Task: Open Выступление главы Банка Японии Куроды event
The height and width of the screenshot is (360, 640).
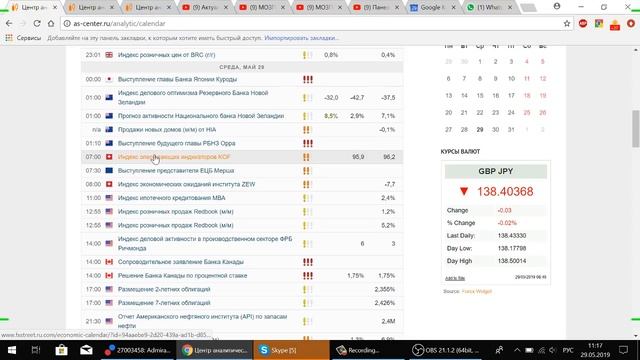Action: coord(177,79)
